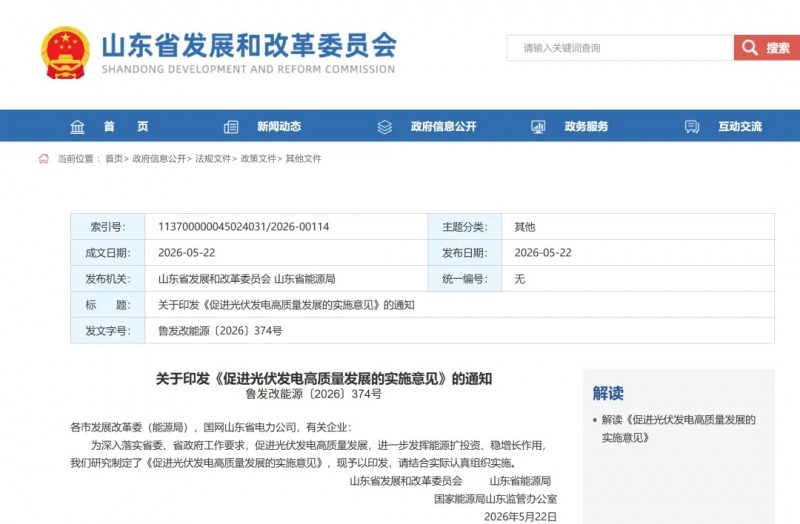800x524 pixels.
Task: Click the 搜索 search button
Action: 767,48
